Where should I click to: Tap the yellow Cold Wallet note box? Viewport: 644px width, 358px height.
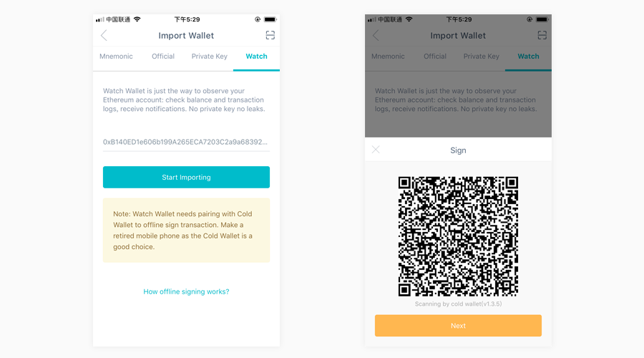[x=186, y=230]
